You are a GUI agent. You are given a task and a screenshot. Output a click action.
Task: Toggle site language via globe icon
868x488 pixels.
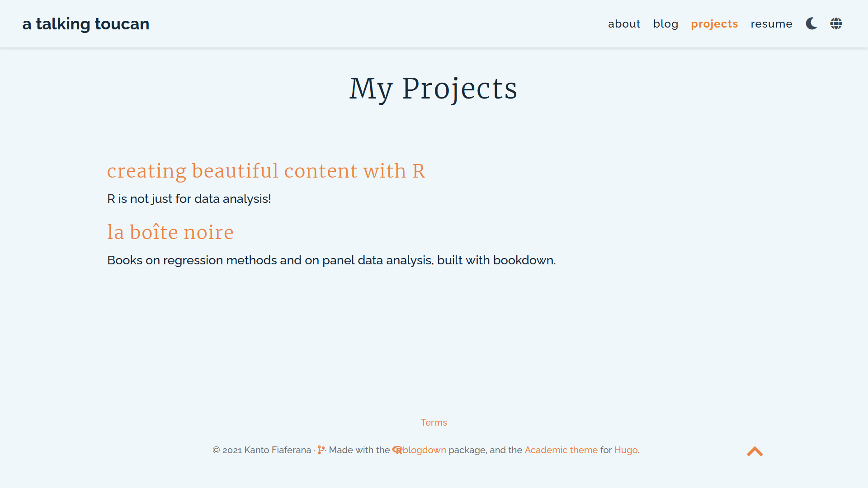[836, 24]
